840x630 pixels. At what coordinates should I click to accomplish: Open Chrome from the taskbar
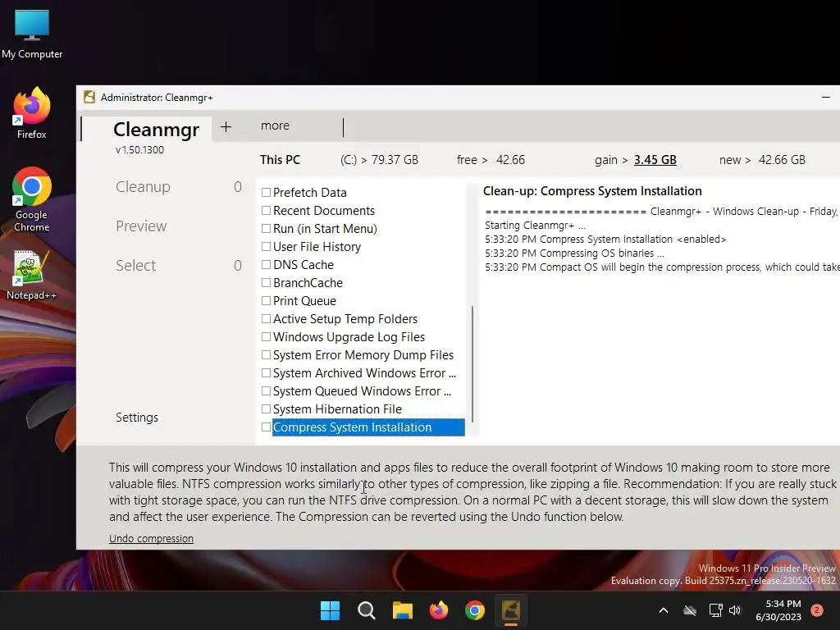(x=475, y=610)
